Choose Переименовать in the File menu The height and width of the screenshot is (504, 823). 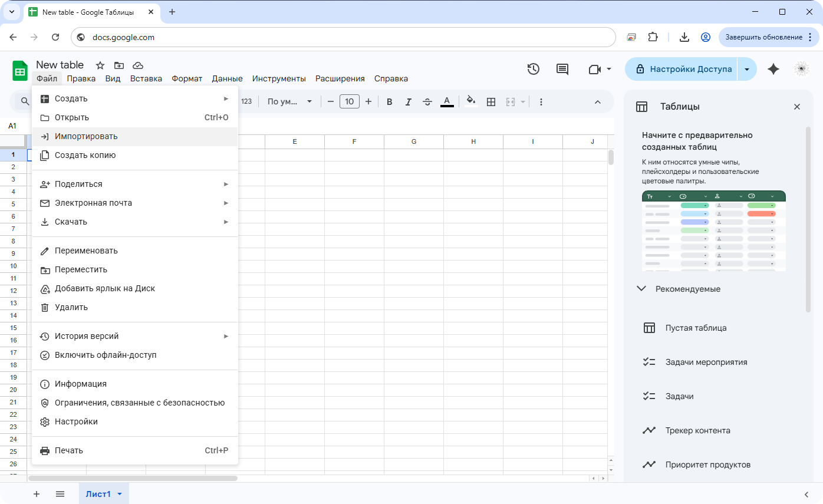click(x=135, y=251)
